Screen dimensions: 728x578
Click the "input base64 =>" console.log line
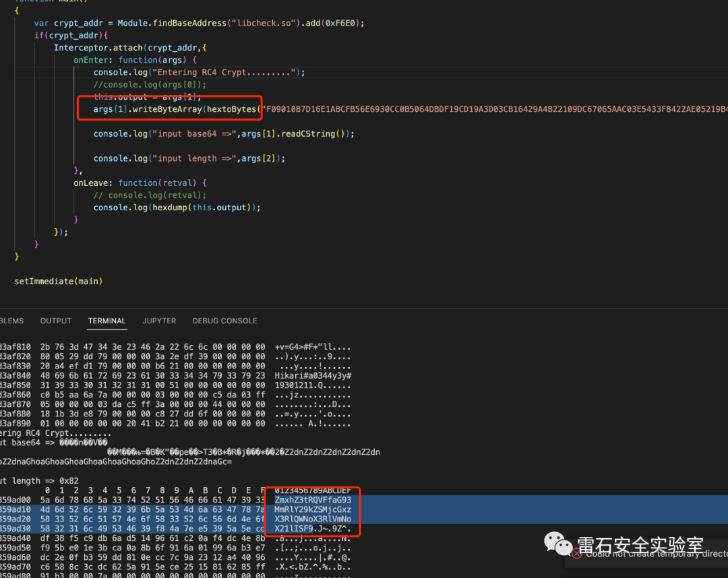pyautogui.click(x=224, y=133)
